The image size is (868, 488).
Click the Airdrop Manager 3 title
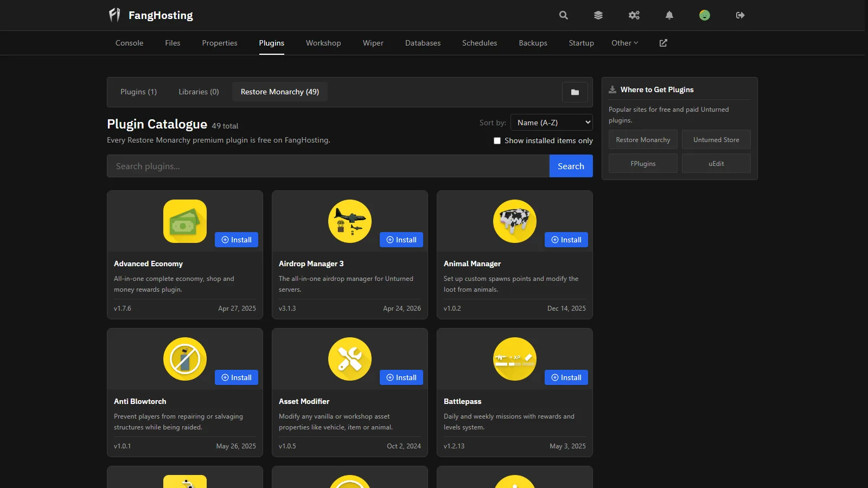click(x=311, y=264)
